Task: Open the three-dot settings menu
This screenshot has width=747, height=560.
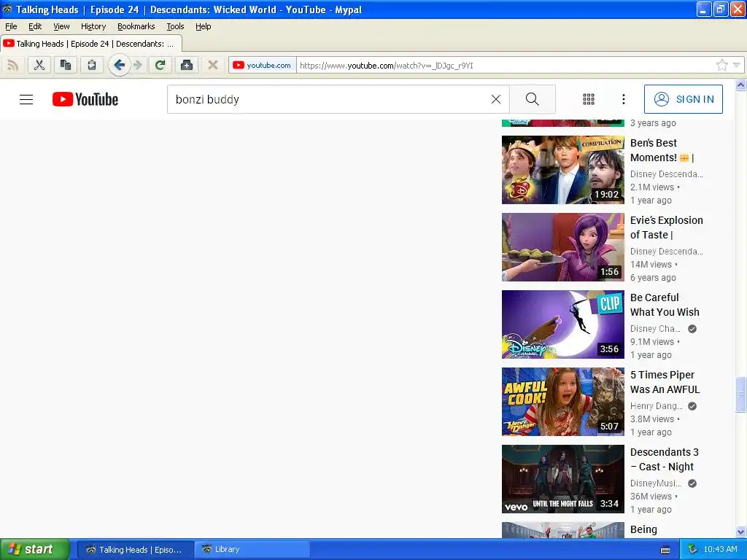Action: coord(624,99)
